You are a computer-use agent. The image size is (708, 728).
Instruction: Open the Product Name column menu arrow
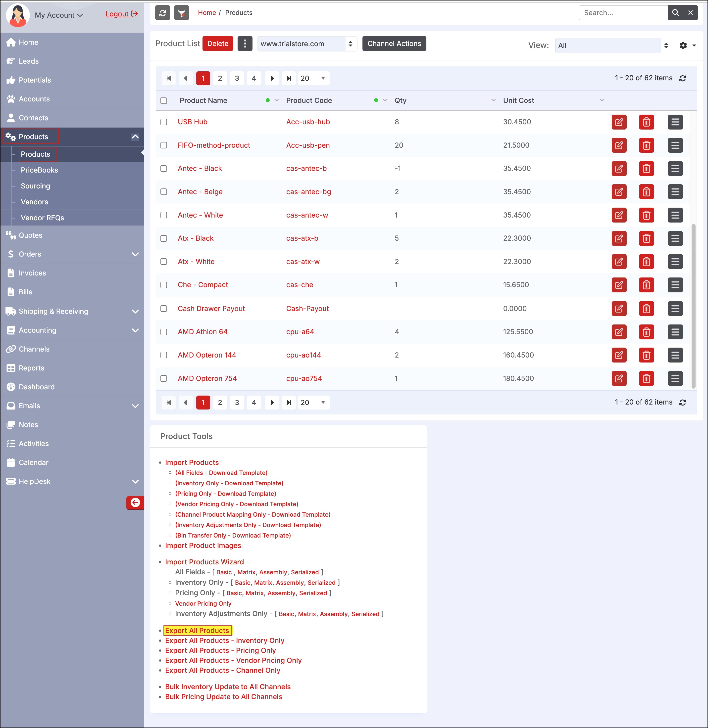click(277, 100)
